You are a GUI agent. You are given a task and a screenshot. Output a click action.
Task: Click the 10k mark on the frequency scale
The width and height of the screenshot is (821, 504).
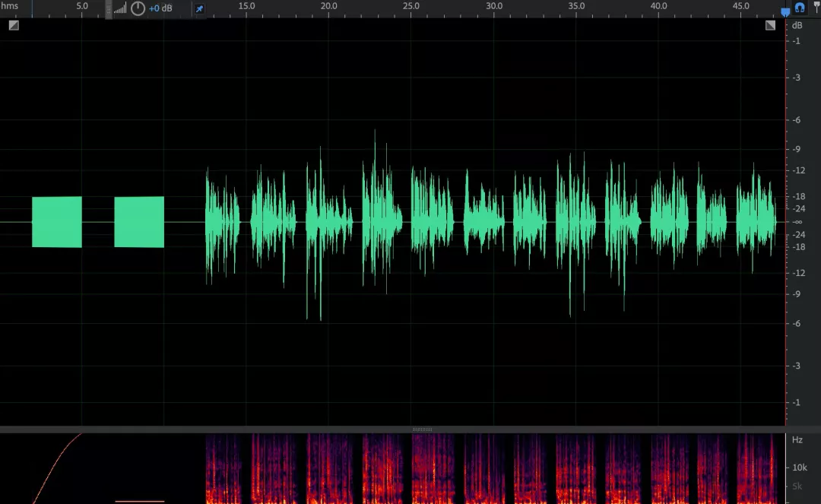(800, 468)
